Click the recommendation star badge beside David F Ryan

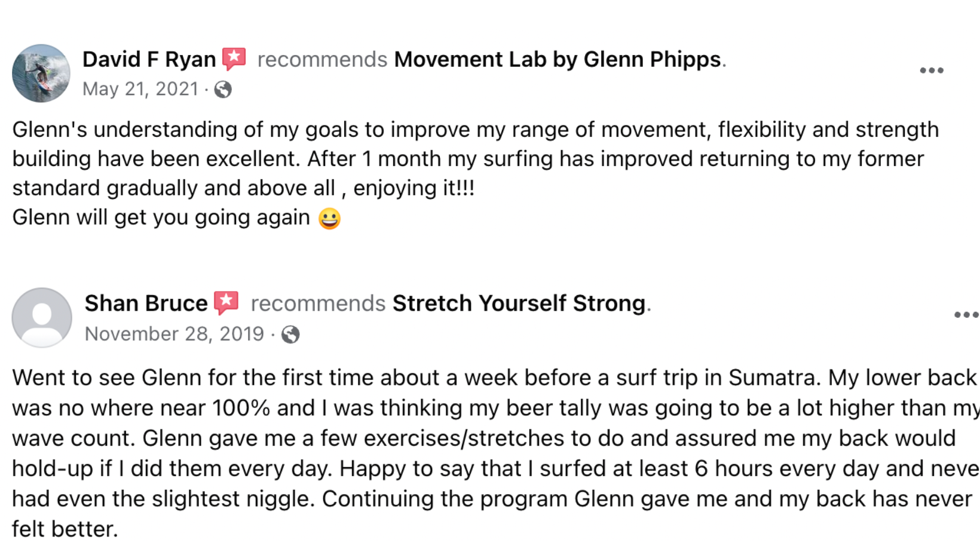[x=234, y=59]
